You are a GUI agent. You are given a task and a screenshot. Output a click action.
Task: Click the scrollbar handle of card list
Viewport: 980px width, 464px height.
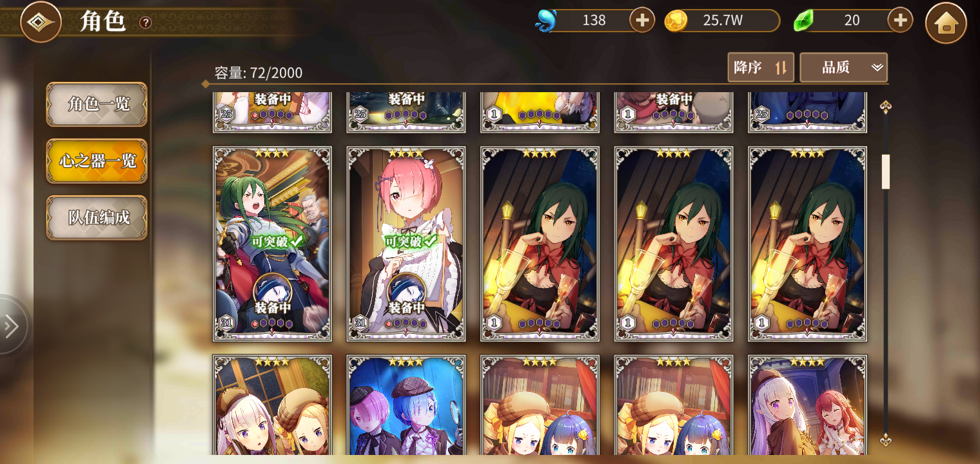[886, 171]
